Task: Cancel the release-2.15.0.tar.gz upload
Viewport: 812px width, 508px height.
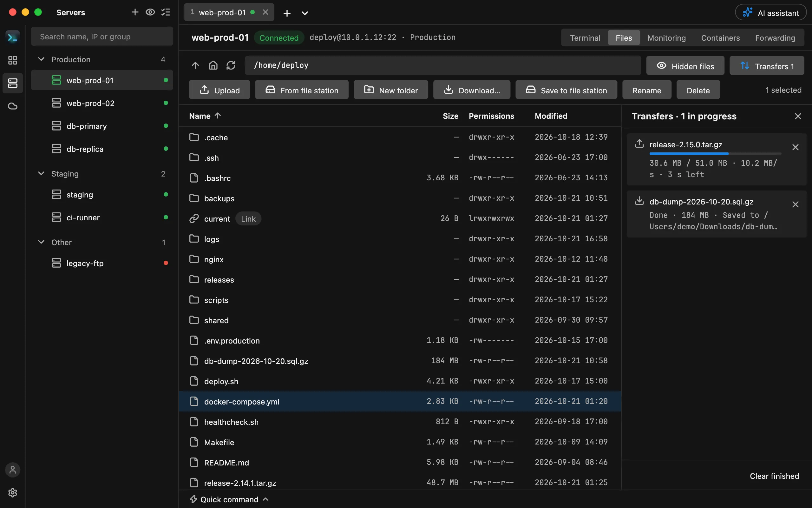Action: [x=795, y=147]
